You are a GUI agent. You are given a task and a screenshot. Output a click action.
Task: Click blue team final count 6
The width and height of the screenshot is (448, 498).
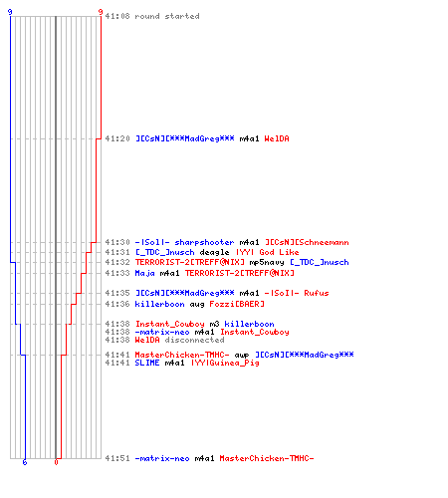point(25,462)
